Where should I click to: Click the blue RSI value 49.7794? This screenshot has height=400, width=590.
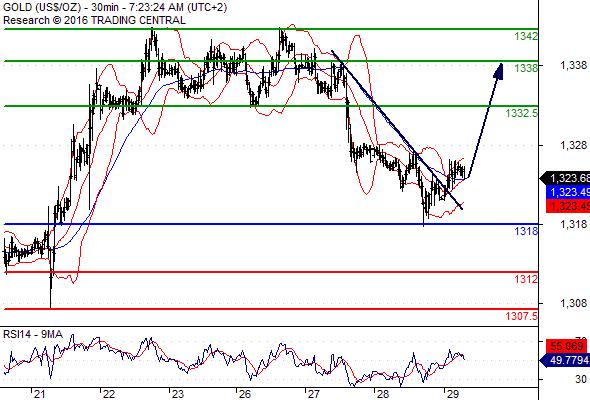pyautogui.click(x=565, y=360)
